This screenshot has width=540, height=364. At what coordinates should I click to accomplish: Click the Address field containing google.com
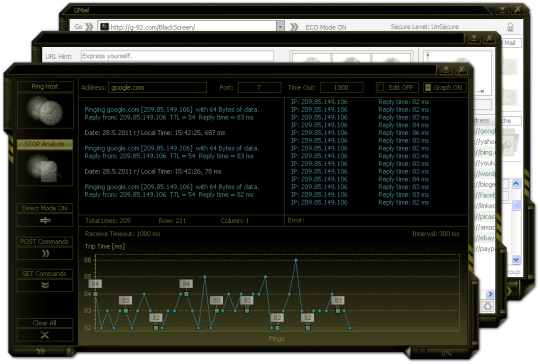(157, 87)
